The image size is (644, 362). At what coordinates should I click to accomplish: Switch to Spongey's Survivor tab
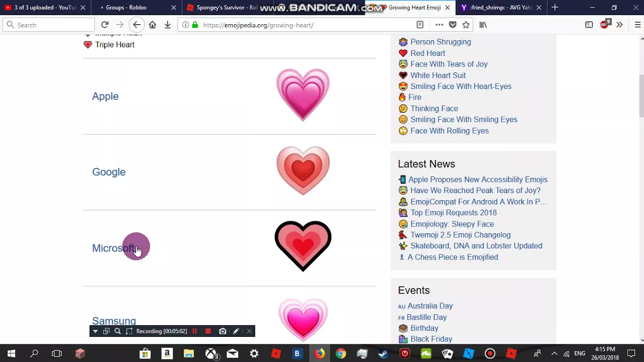(x=225, y=8)
